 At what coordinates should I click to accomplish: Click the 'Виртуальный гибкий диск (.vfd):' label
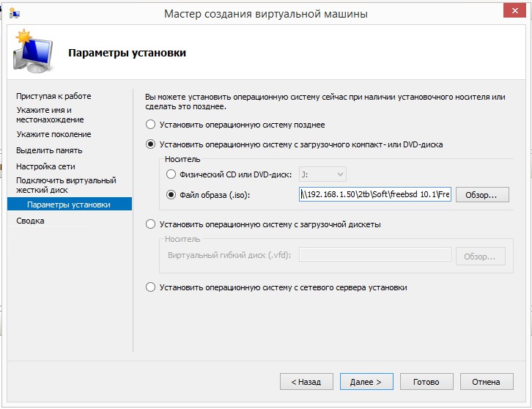coord(229,255)
